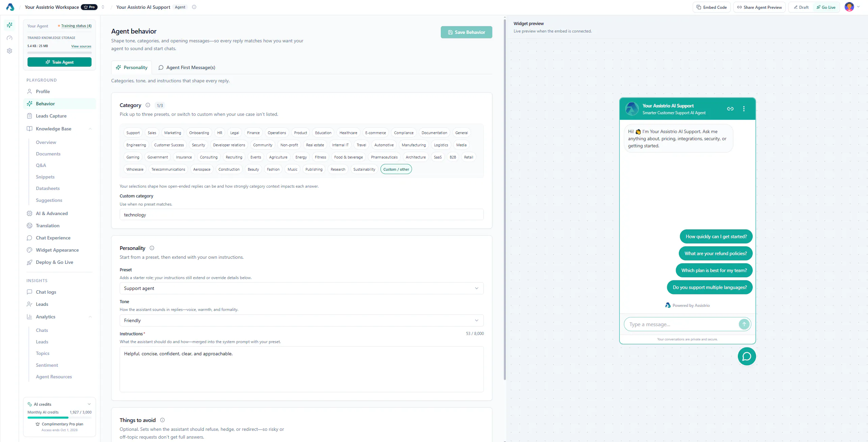Click the widget agent avatar
This screenshot has width=868, height=442.
[x=632, y=109]
